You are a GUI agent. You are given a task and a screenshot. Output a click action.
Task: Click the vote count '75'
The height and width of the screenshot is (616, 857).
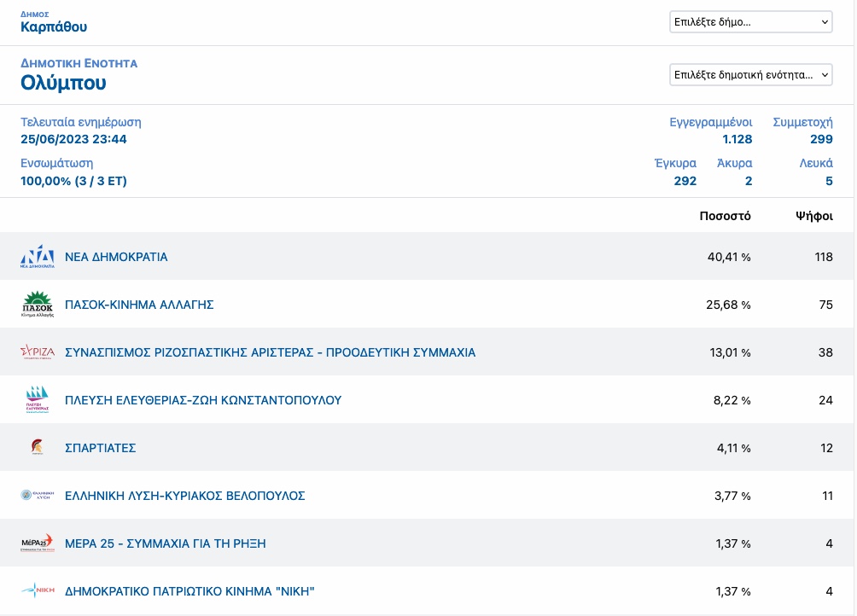pyautogui.click(x=826, y=305)
